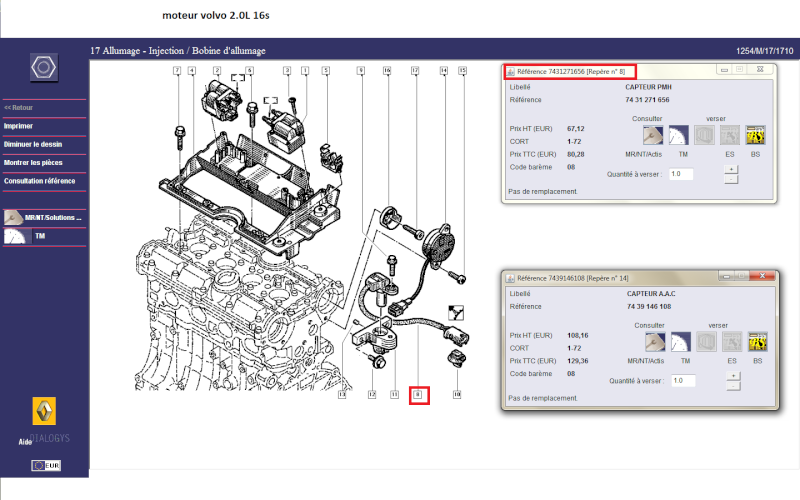Select part label 11 on diagram

click(x=394, y=394)
